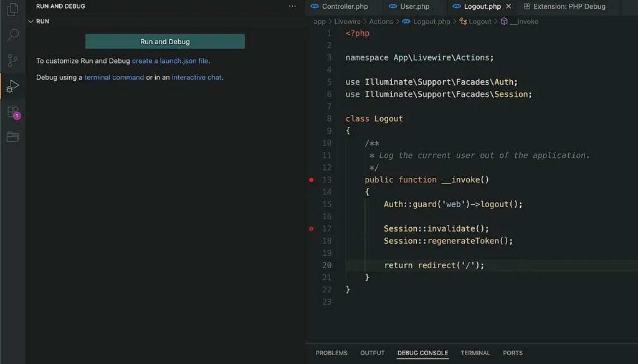
Task: Switch to the PROBLEMS panel
Action: tap(331, 353)
